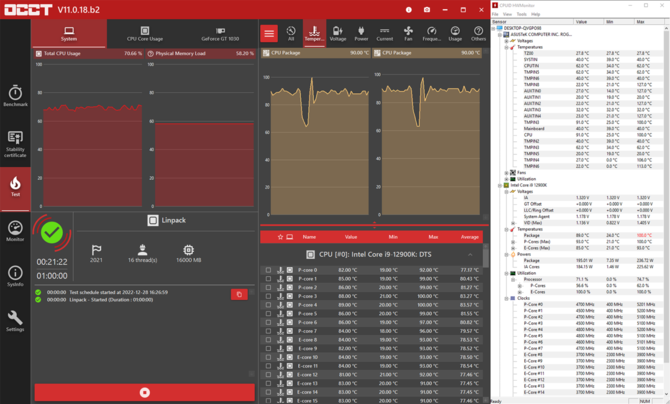
Task: Select Current sensor filter
Action: point(385,33)
